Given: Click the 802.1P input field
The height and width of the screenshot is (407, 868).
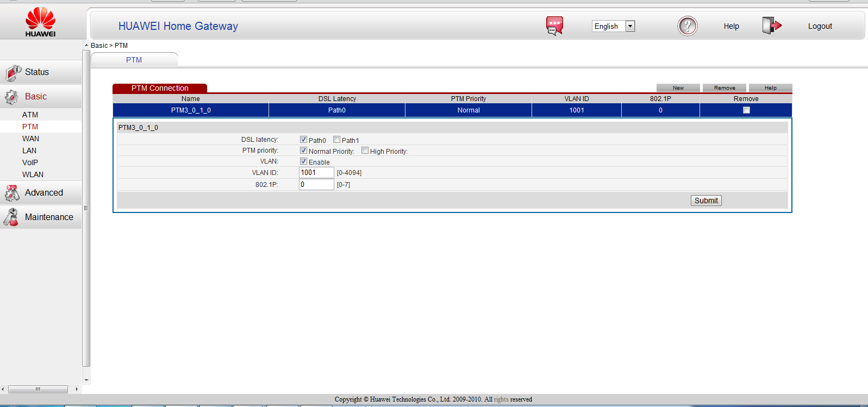Looking at the screenshot, I should 316,184.
